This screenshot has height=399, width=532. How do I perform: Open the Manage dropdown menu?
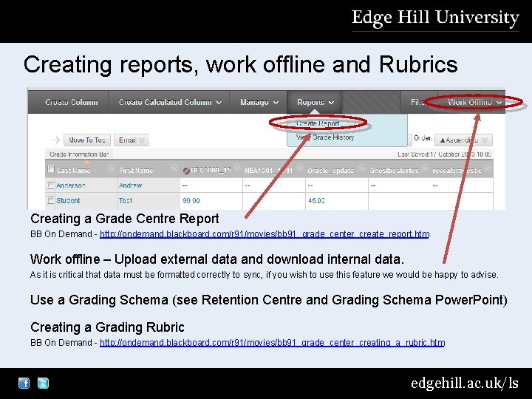pyautogui.click(x=259, y=102)
